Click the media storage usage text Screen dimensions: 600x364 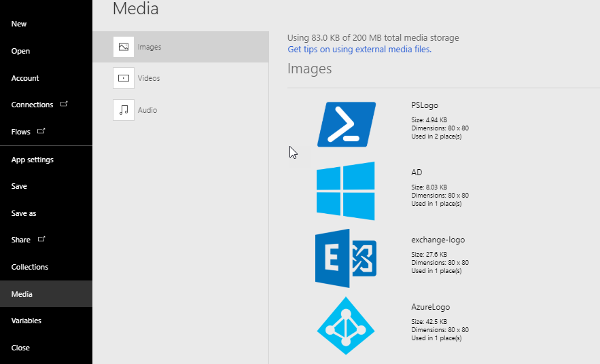pyautogui.click(x=373, y=38)
